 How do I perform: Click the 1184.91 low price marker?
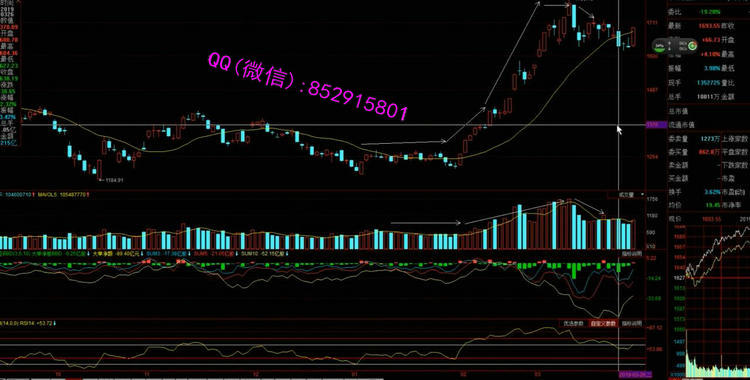[x=114, y=180]
